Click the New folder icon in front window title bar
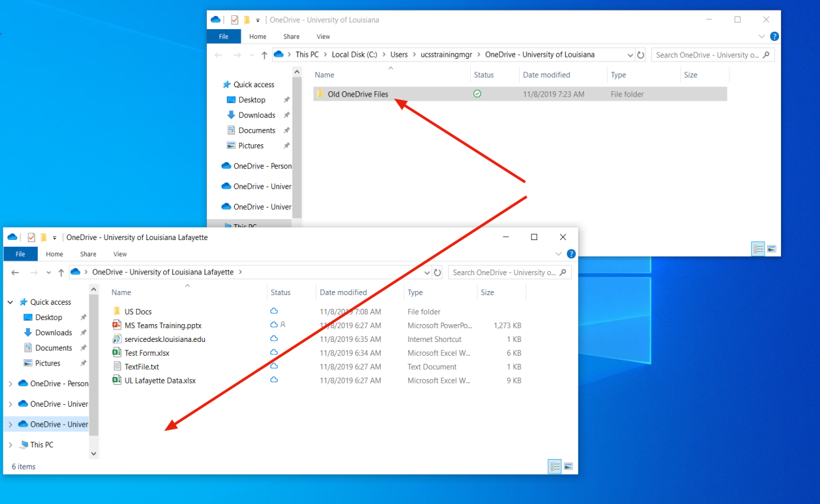Image resolution: width=820 pixels, height=504 pixels. 44,237
